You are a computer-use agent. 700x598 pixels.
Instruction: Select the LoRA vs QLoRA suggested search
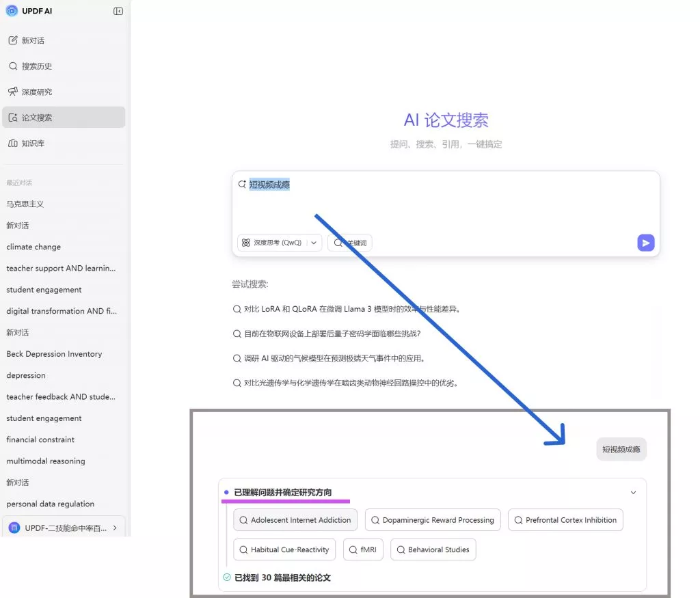pos(352,309)
